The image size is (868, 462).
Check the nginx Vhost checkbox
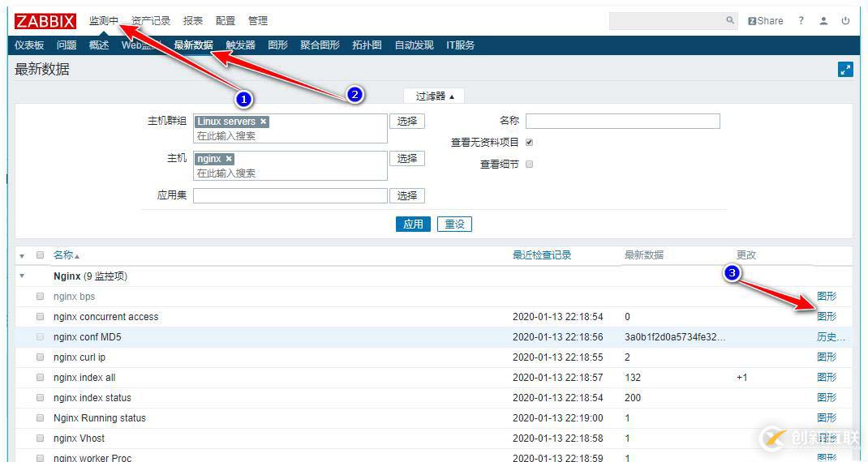tap(40, 438)
